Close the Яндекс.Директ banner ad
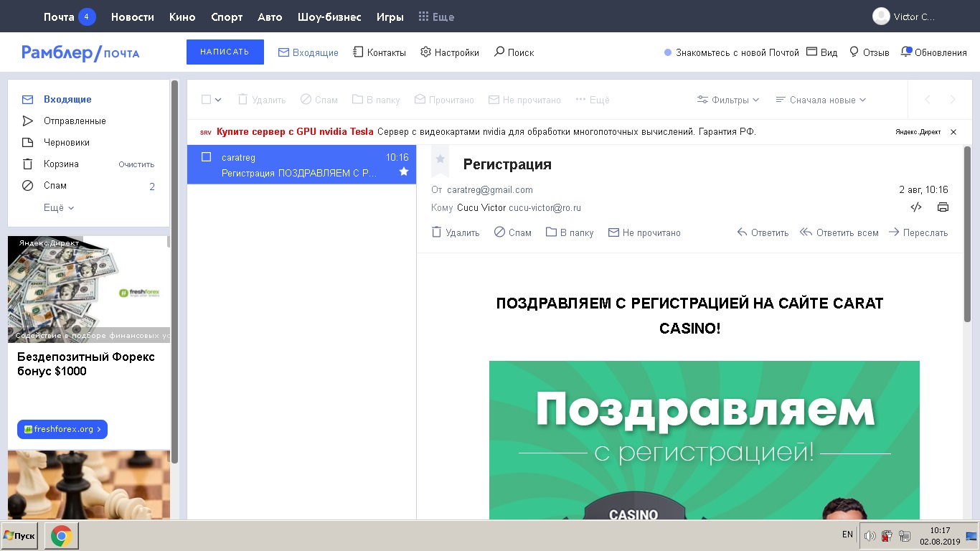The image size is (980, 551). [x=953, y=132]
